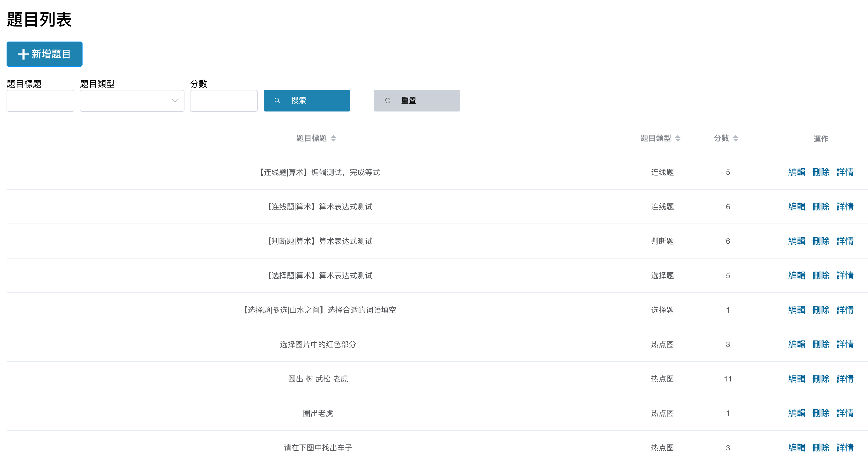Screen dimensions: 868x464
Task: Sort by 題目標題 column arrows
Action: click(x=333, y=138)
